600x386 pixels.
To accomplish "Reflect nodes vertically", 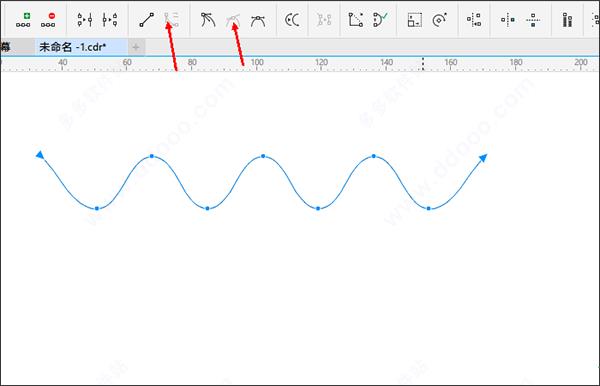I will tap(533, 20).
